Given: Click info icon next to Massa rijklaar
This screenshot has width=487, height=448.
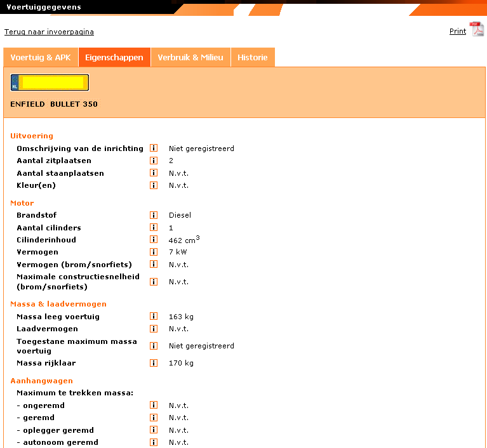Looking at the screenshot, I should click(154, 363).
